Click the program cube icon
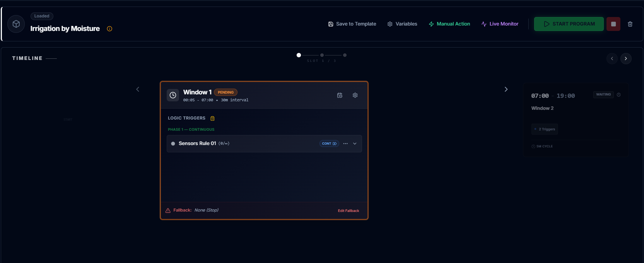Viewport: 644px width, 263px height. click(x=16, y=24)
